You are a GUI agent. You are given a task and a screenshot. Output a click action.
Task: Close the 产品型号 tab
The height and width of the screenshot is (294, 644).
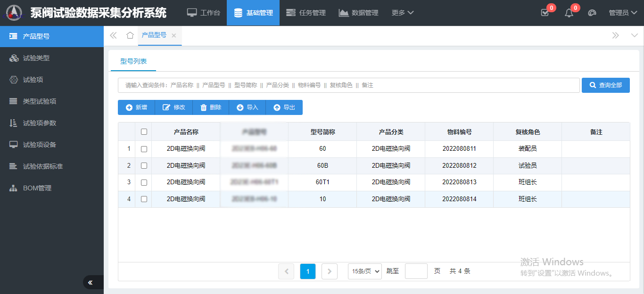(174, 35)
